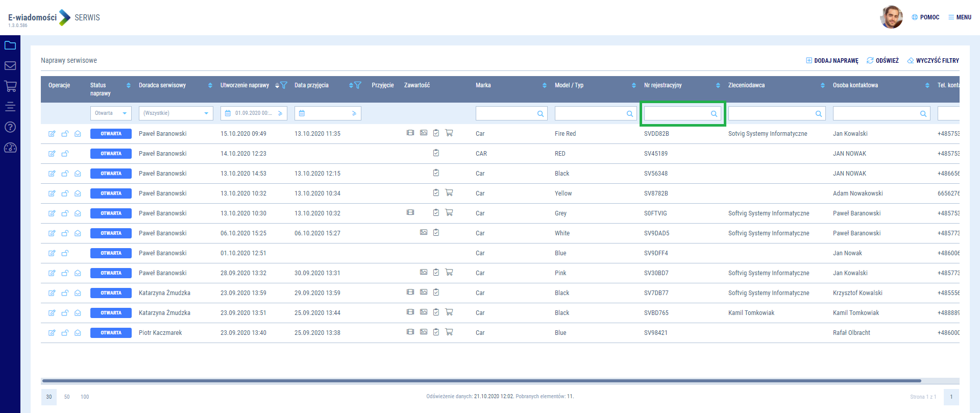Open the folder icon in left sidebar
The width and height of the screenshot is (980, 413).
pyautogui.click(x=10, y=45)
